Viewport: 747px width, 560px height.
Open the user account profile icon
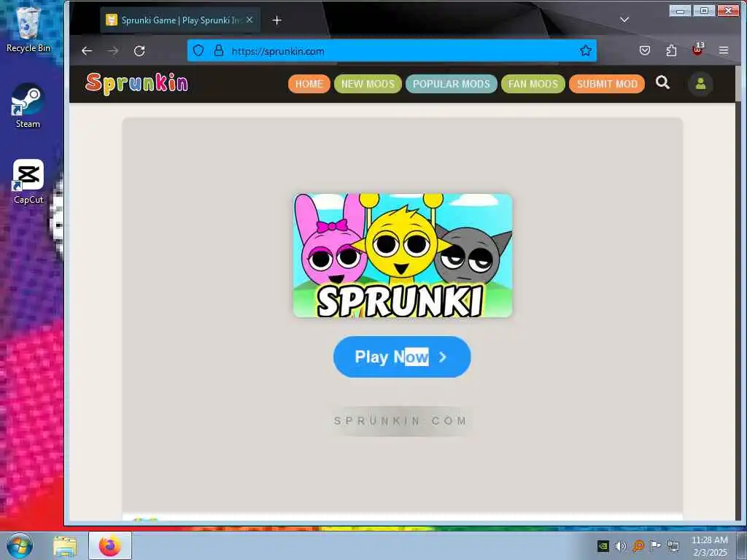(x=700, y=84)
